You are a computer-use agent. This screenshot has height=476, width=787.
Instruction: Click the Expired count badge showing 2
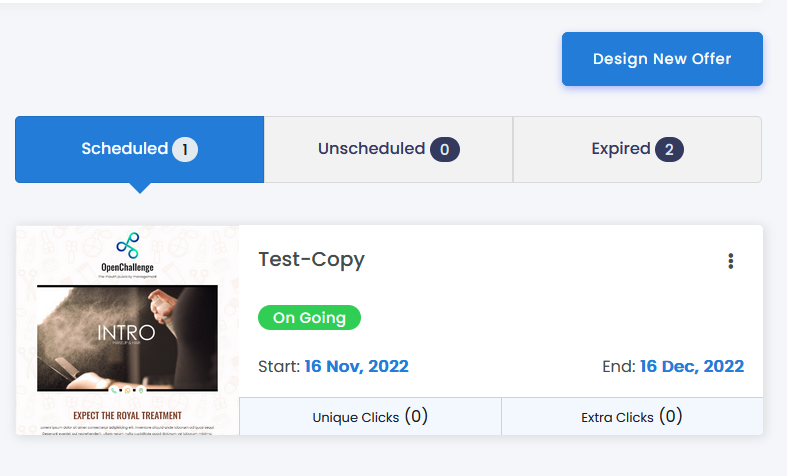(x=669, y=150)
